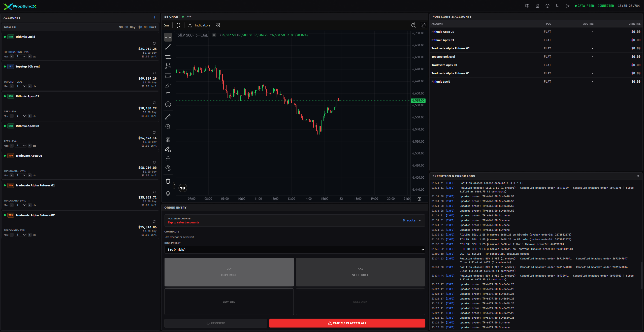
Task: Toggle fullscreen chart expand icon
Action: [x=423, y=25]
